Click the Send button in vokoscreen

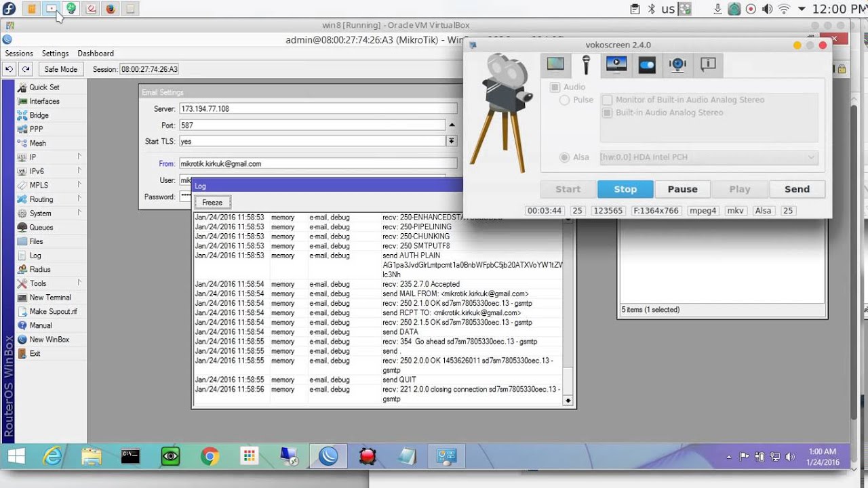(x=797, y=189)
